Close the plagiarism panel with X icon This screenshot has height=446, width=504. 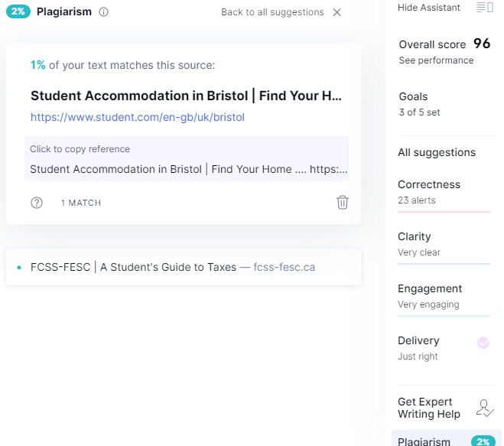click(337, 12)
